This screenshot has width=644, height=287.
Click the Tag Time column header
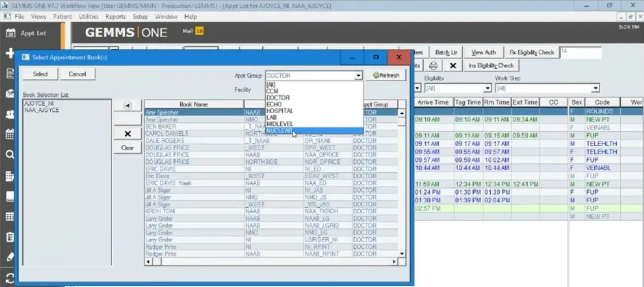coord(467,102)
